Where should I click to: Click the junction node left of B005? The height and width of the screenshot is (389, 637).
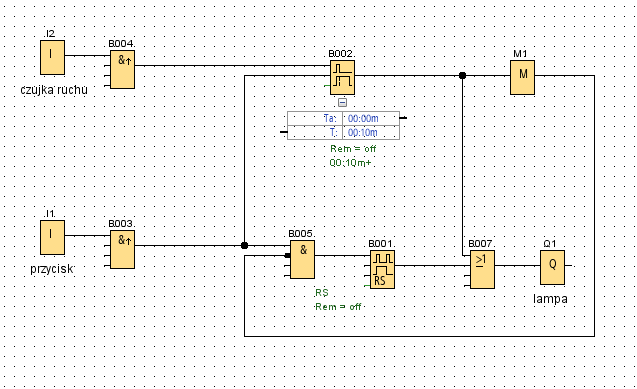coord(244,245)
